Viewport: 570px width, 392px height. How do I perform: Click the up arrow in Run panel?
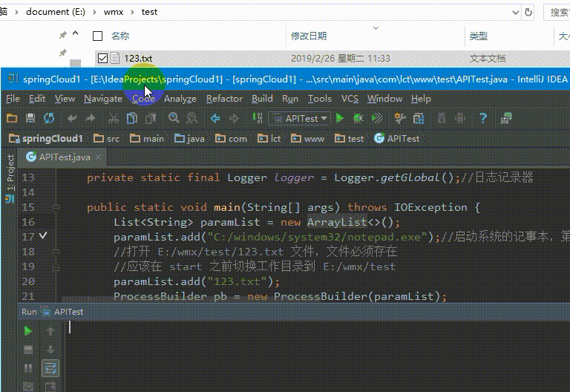point(50,331)
